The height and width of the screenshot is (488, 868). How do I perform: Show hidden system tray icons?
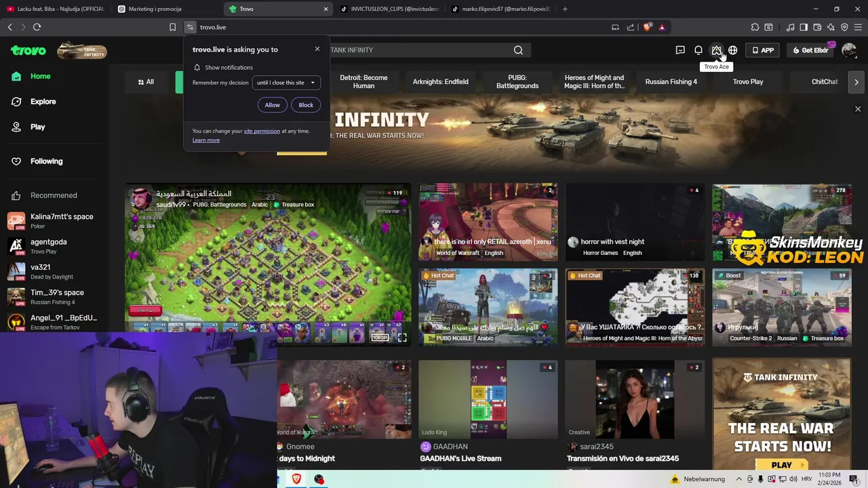[x=739, y=479]
